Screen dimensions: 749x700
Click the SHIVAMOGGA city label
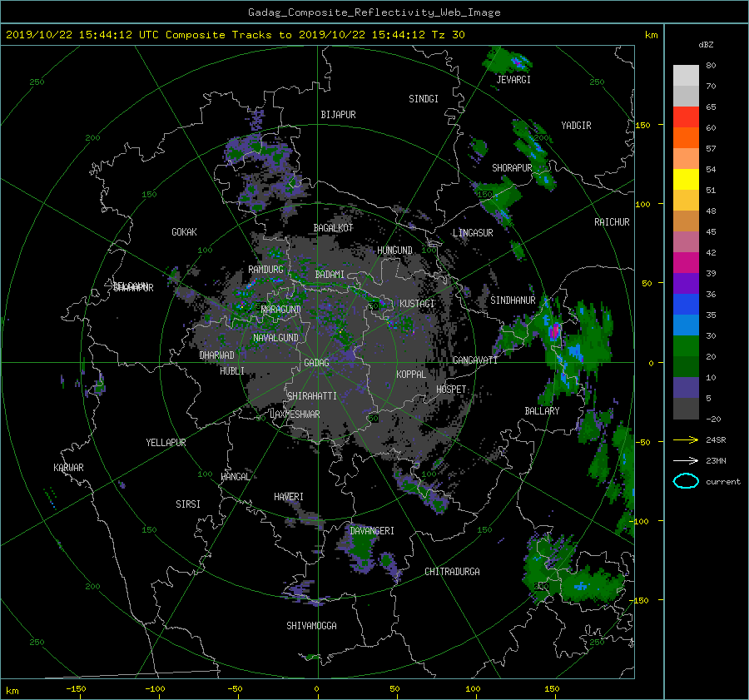tap(311, 626)
